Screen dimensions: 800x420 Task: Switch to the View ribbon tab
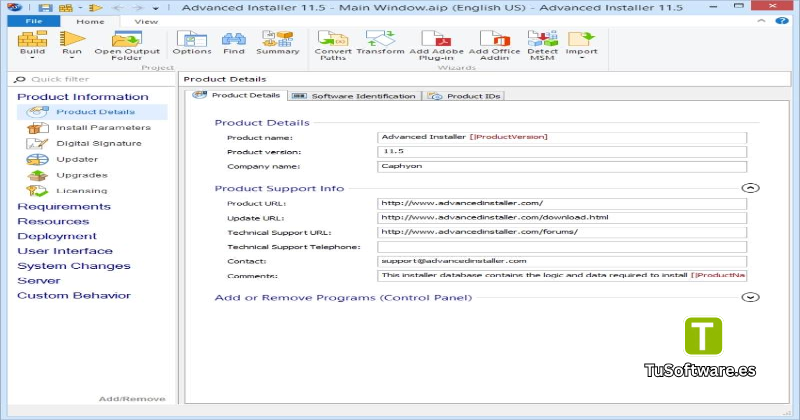pos(146,21)
